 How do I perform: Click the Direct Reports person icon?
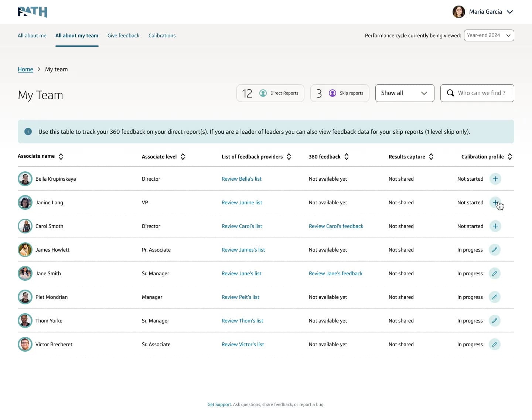[x=263, y=93]
